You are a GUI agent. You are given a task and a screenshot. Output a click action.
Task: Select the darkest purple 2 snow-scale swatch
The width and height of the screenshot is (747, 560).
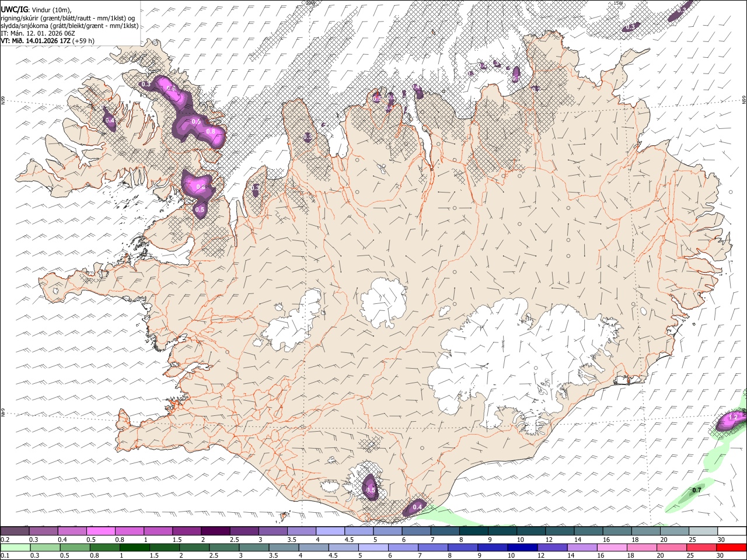pos(215,531)
